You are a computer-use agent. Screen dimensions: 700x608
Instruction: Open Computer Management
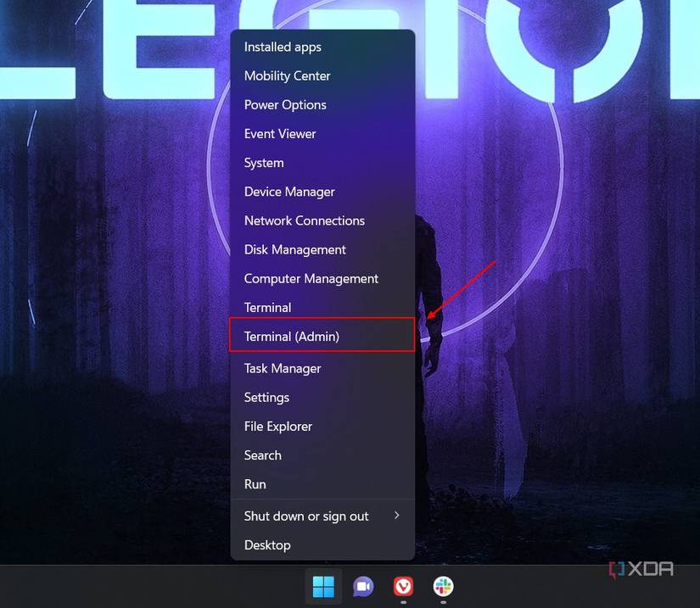pyautogui.click(x=311, y=278)
